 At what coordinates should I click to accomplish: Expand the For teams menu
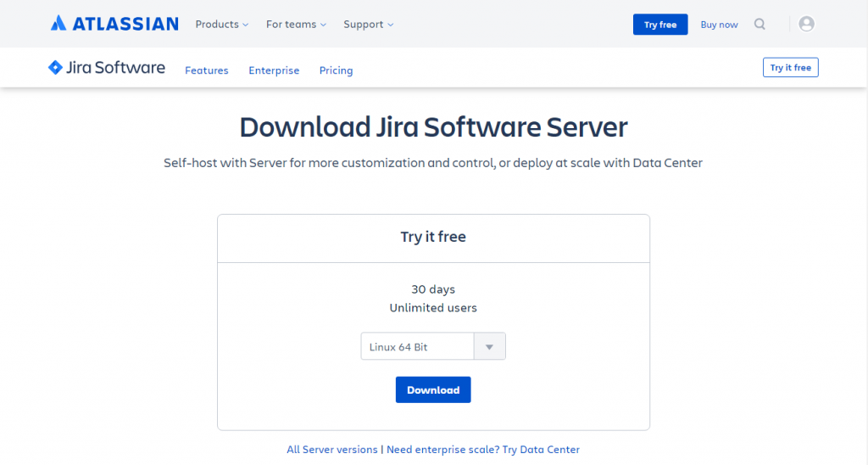coord(296,25)
